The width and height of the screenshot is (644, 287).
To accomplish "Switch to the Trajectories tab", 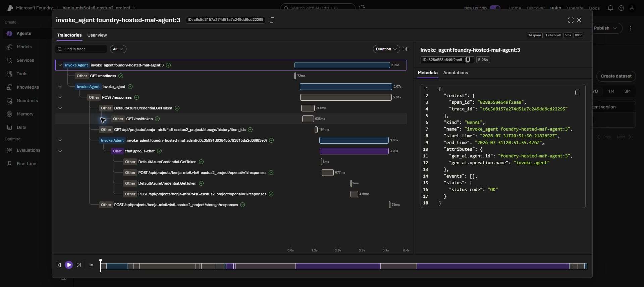I will click(x=69, y=35).
